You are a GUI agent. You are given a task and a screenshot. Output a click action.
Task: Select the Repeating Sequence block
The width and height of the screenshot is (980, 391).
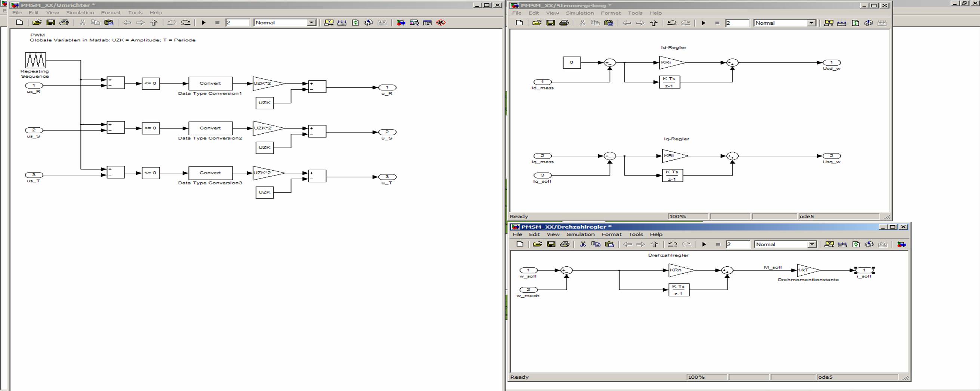click(36, 60)
